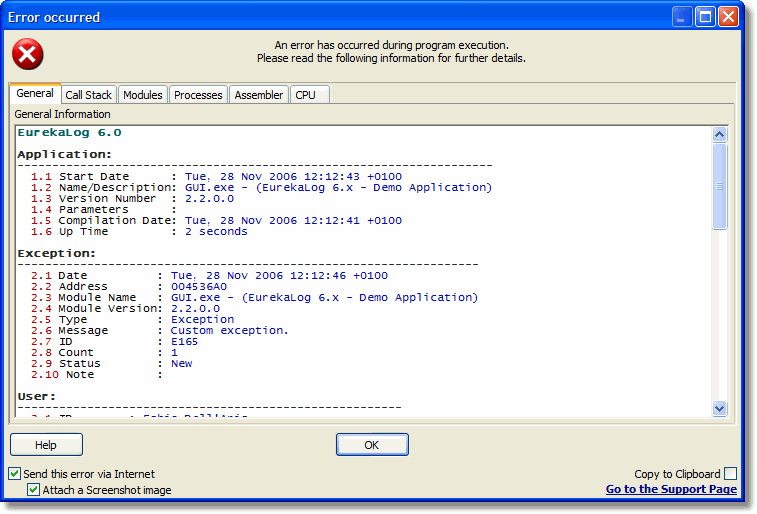Click the '2.8 Count' row

[x=104, y=353]
